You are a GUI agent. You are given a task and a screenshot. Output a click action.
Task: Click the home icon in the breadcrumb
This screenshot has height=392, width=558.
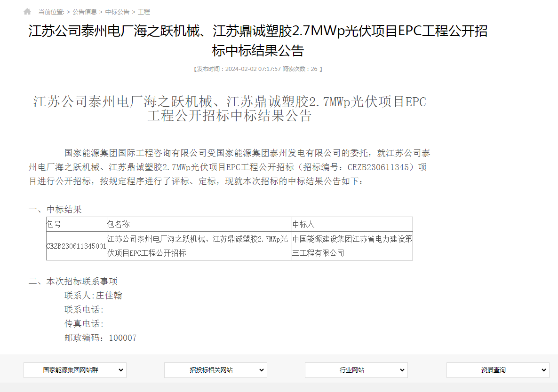[x=27, y=12]
